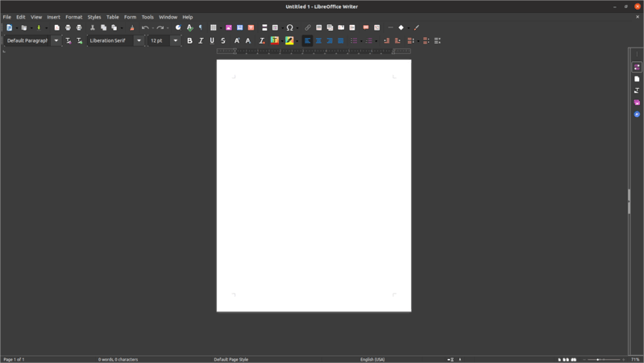Viewport: 644px width, 363px height.
Task: Toggle formatting marks pilcrow button
Action: tap(201, 27)
